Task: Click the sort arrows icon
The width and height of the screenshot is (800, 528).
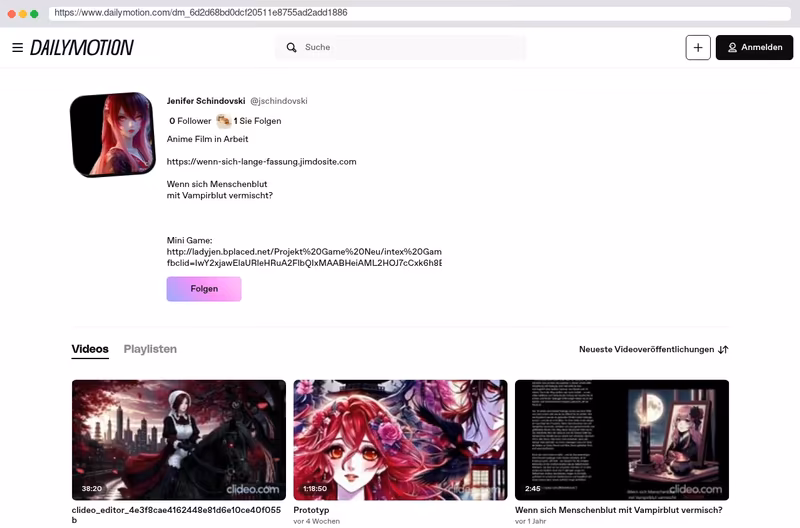Action: coord(723,349)
